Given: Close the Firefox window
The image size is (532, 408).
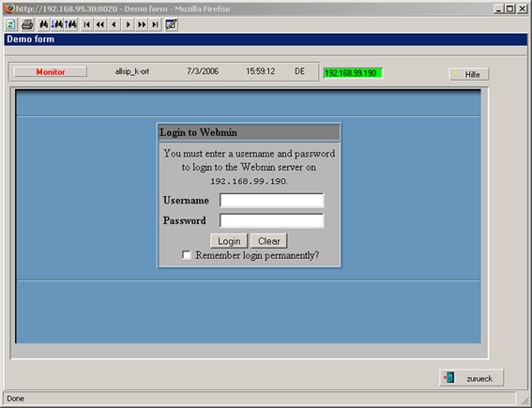Looking at the screenshot, I should click(523, 8).
